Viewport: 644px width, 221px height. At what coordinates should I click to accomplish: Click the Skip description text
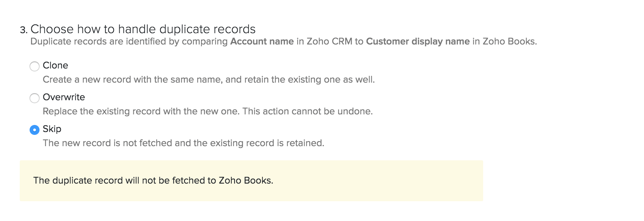(x=184, y=143)
